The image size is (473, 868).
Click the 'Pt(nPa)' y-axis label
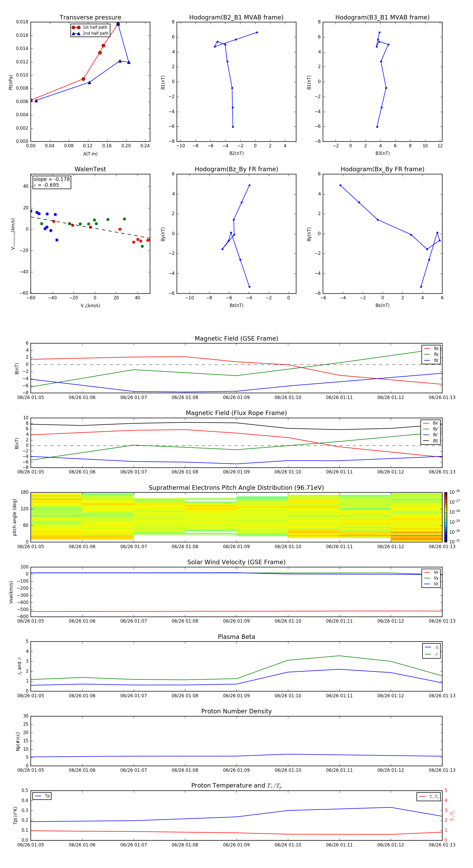pyautogui.click(x=11, y=82)
